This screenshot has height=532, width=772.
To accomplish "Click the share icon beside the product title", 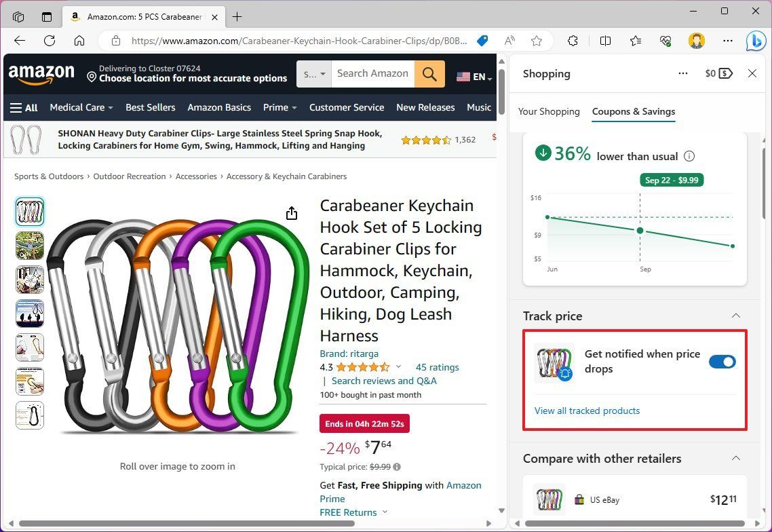I will 291,212.
